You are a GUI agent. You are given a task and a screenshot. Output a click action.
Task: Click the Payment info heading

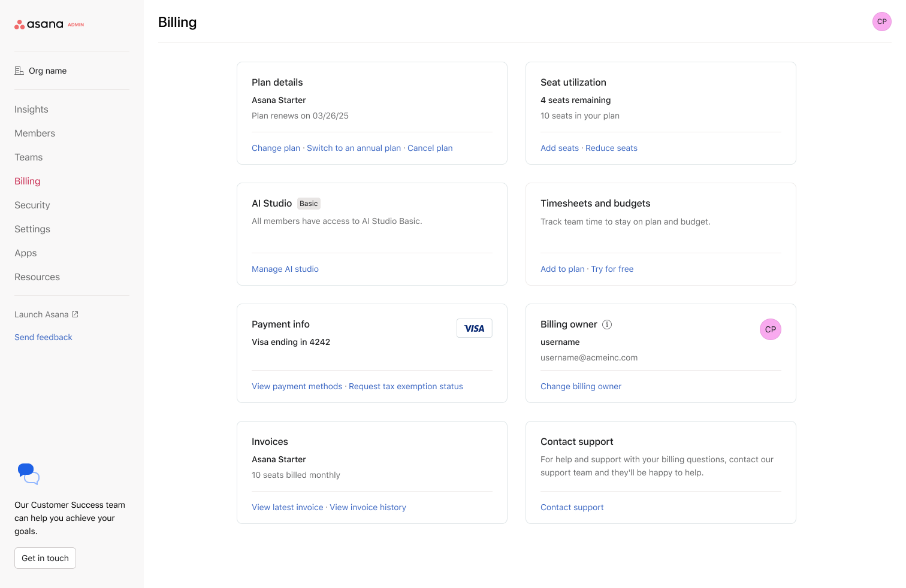[280, 325]
